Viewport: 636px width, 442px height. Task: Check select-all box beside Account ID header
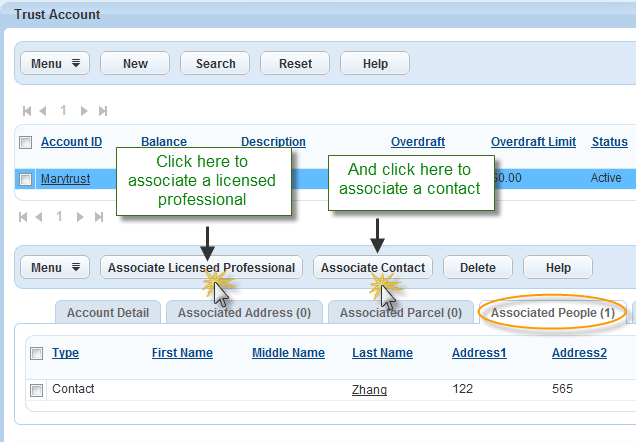(x=26, y=142)
